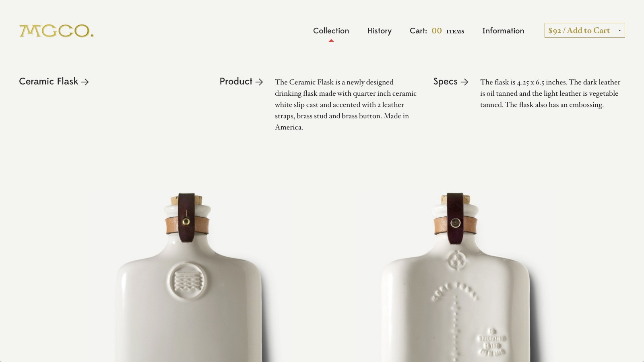Click the MGCO. gold logo
The height and width of the screenshot is (362, 644).
(56, 31)
